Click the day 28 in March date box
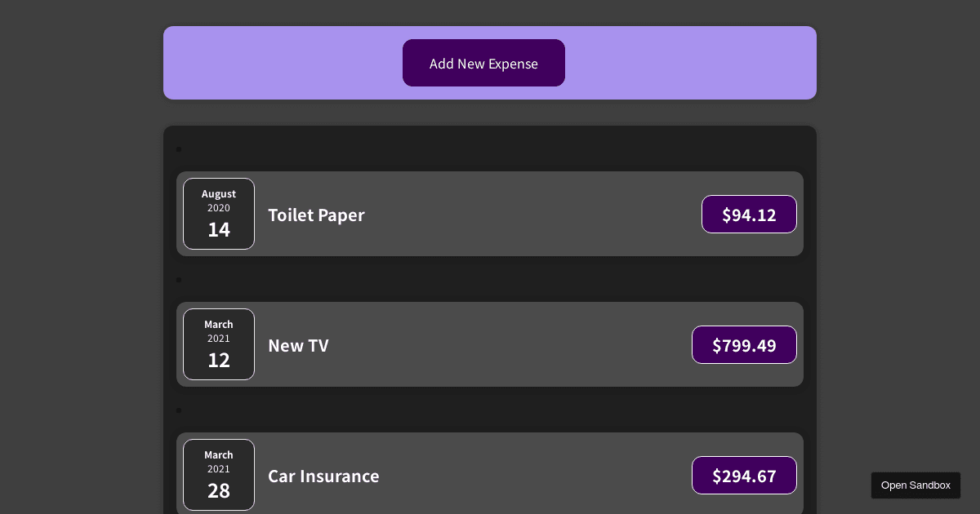The width and height of the screenshot is (980, 514). pyautogui.click(x=219, y=491)
